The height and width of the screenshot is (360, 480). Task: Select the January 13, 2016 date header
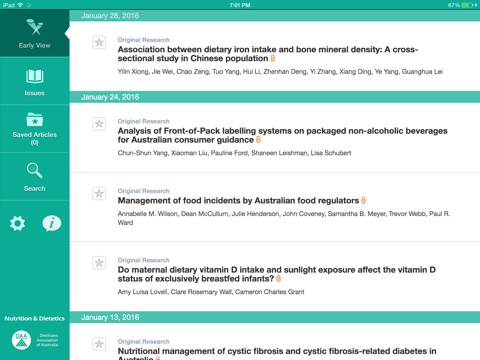[x=275, y=317]
